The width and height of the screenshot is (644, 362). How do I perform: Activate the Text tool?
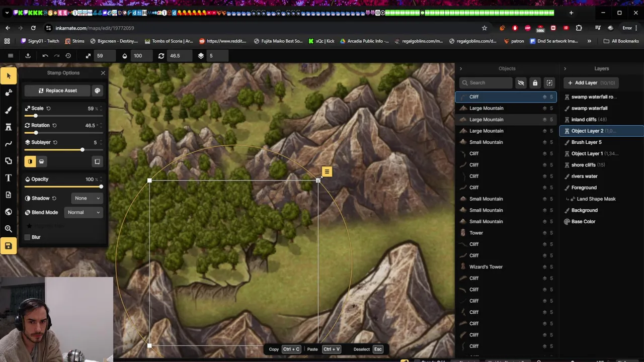[x=8, y=178]
